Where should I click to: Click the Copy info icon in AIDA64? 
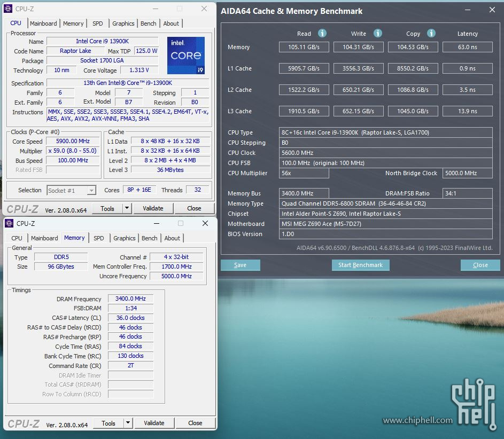pos(431,33)
